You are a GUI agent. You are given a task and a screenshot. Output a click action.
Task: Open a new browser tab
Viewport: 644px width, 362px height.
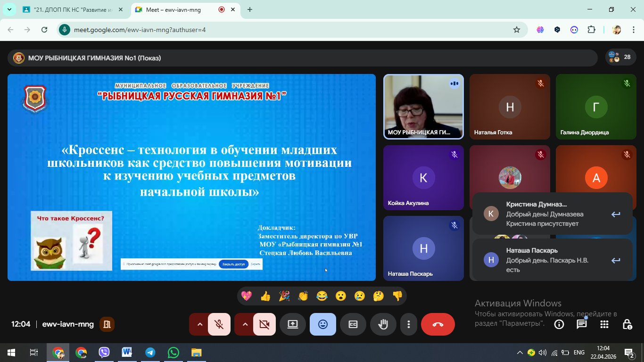coord(250,9)
